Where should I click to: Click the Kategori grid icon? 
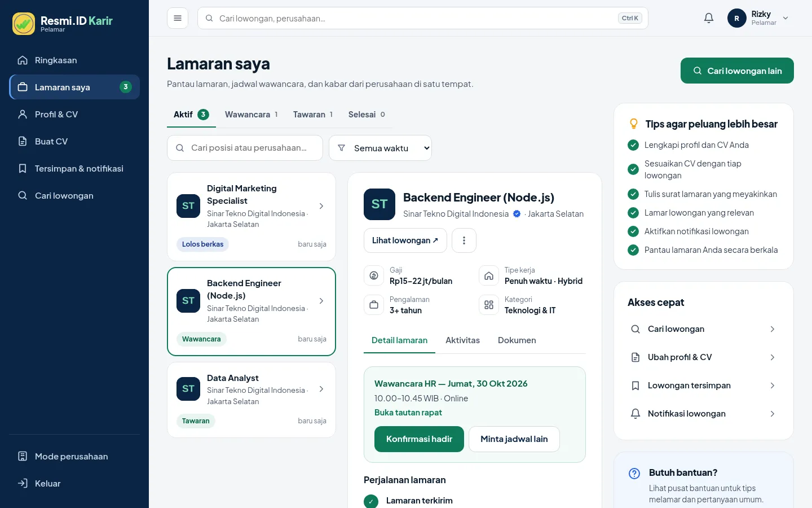489,305
